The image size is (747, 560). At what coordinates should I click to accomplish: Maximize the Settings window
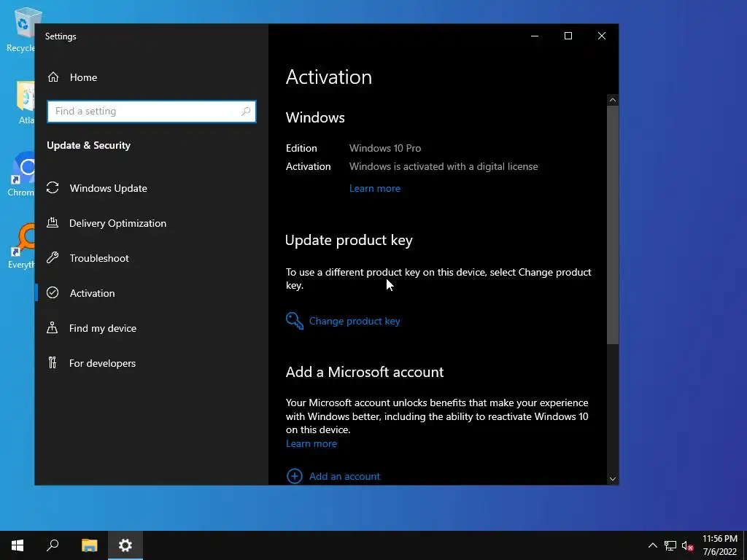tap(568, 36)
